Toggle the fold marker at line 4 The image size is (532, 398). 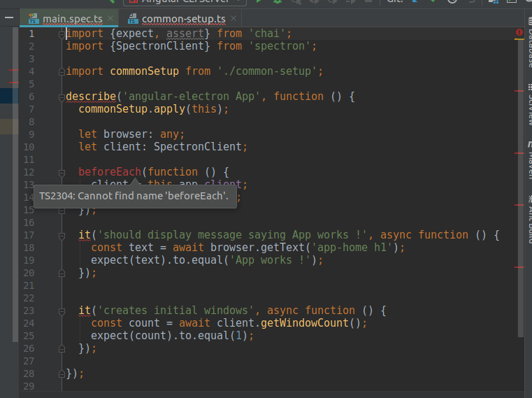(x=62, y=71)
